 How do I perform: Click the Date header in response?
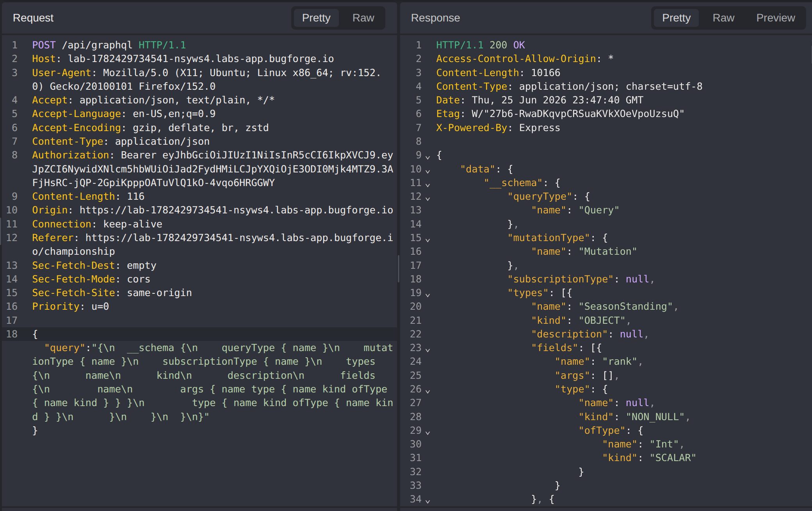(540, 100)
